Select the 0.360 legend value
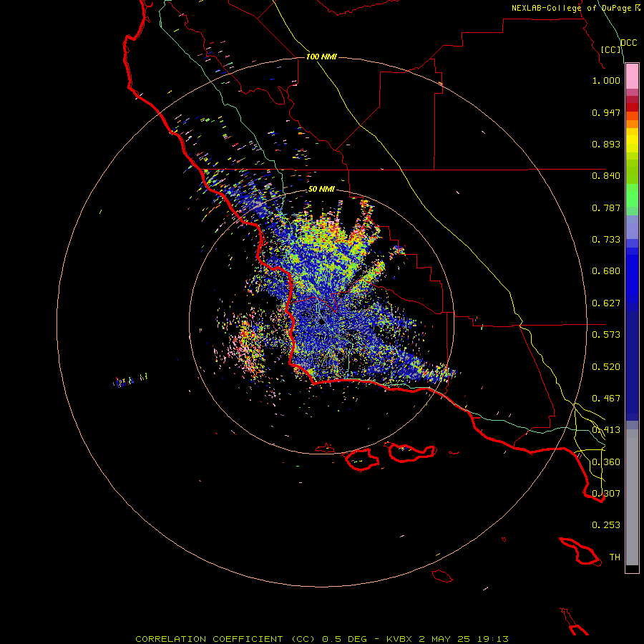Screen dimensions: 644x644 pos(606,462)
